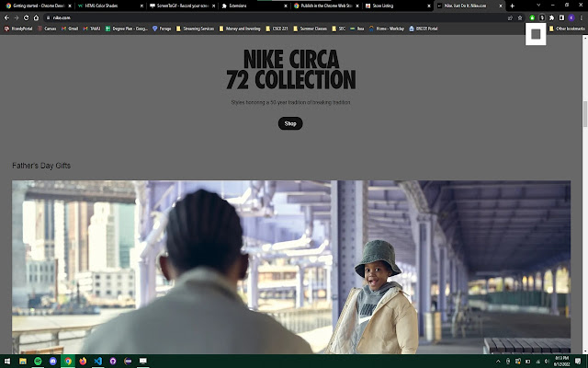Open the Gmail bookmark
The width and height of the screenshot is (588, 368).
click(x=70, y=29)
